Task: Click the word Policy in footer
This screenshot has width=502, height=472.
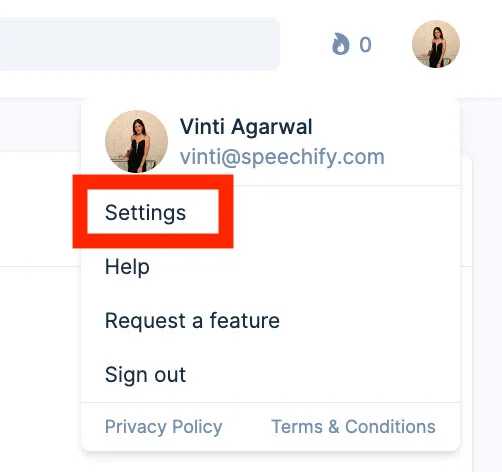Action: [197, 427]
